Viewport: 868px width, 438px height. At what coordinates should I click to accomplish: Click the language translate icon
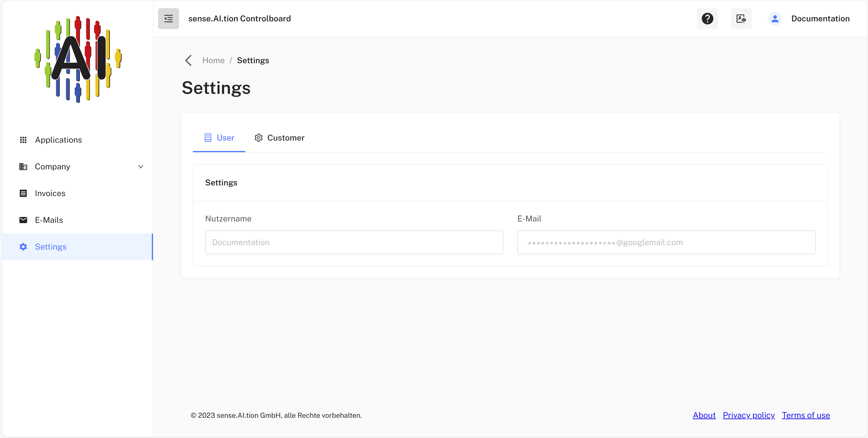click(741, 19)
